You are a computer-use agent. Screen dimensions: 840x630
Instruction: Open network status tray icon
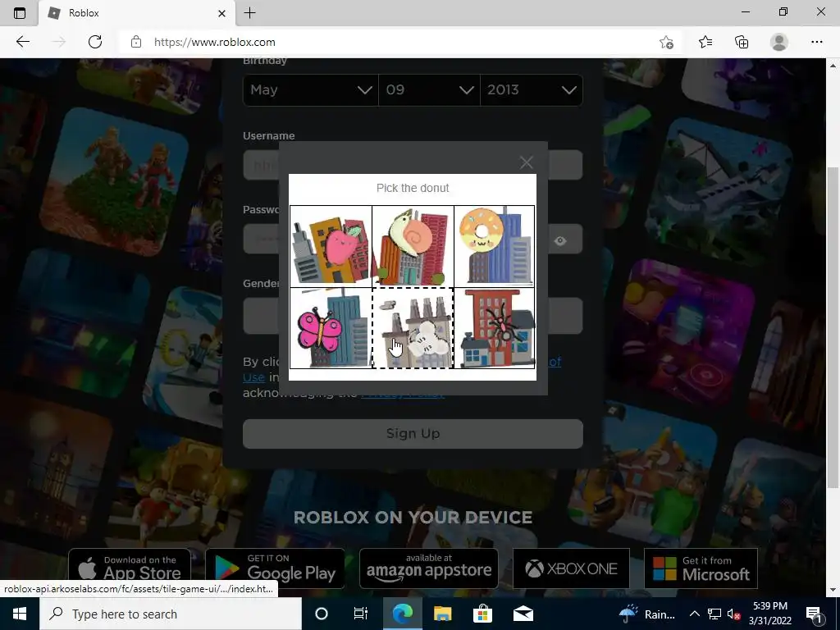click(714, 614)
